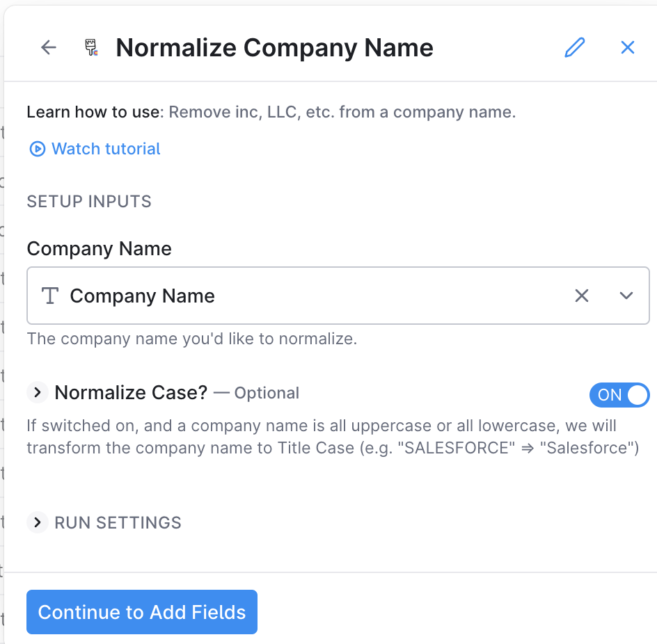
Task: Click the RUN SETTINGS section label
Action: point(118,522)
